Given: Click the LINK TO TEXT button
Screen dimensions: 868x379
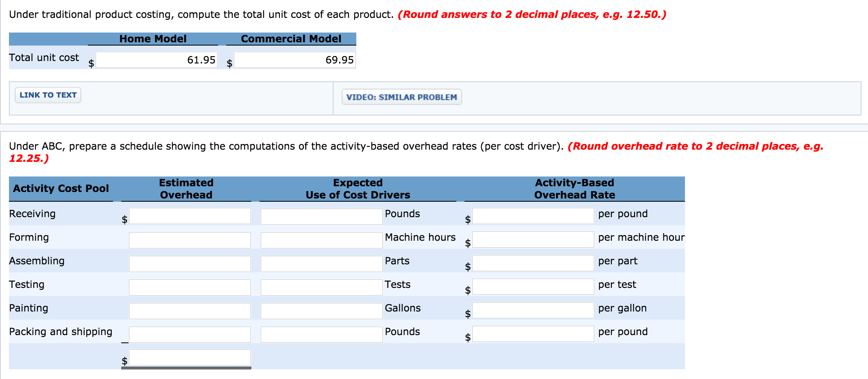Looking at the screenshot, I should [48, 95].
